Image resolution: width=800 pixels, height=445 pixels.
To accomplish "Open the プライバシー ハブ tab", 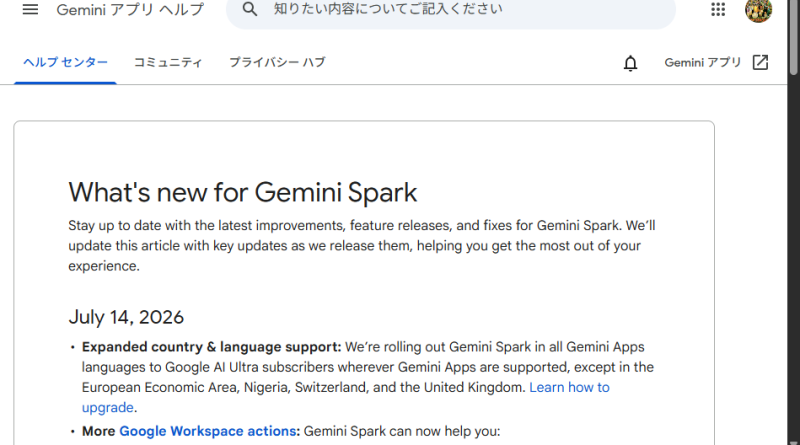I will 277,62.
